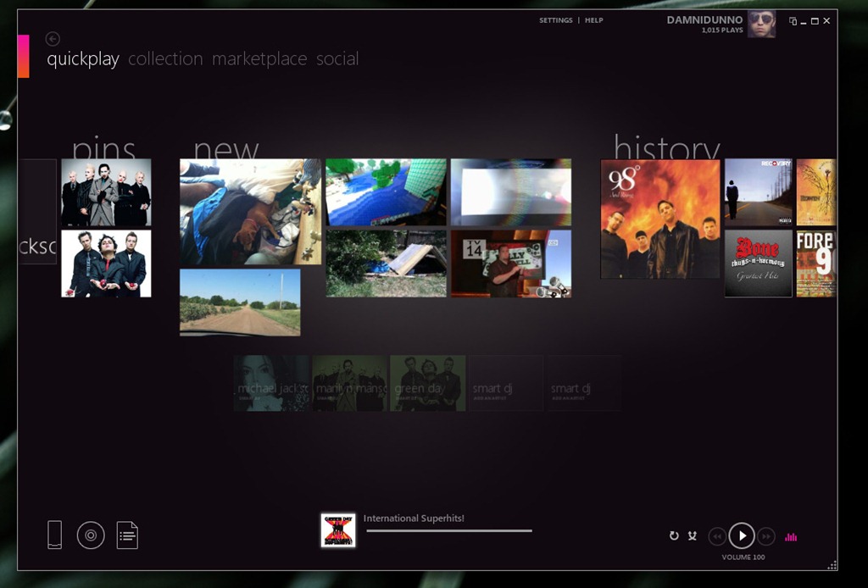This screenshot has width=868, height=588.
Task: Switch to the collection tab
Action: [x=165, y=59]
